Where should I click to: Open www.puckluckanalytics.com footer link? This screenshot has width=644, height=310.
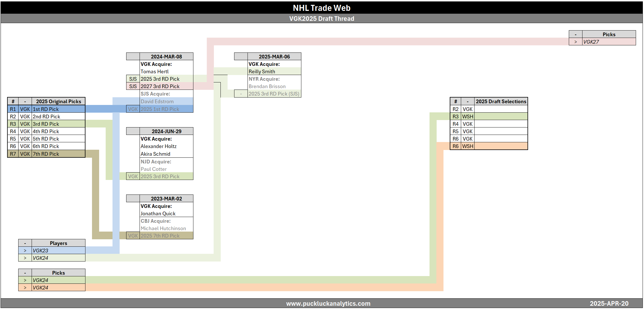tap(328, 303)
